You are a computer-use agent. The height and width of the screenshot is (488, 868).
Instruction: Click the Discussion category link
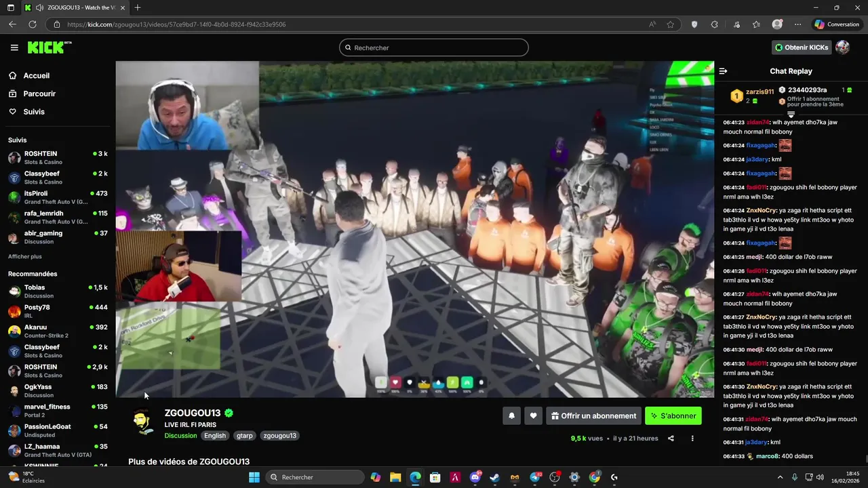(180, 436)
